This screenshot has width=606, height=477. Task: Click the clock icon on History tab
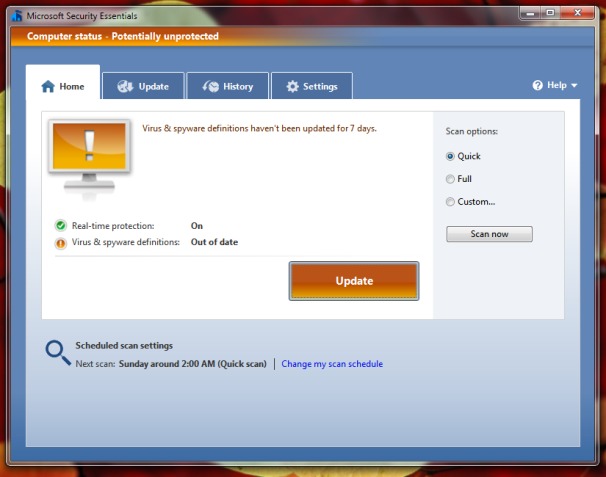210,86
